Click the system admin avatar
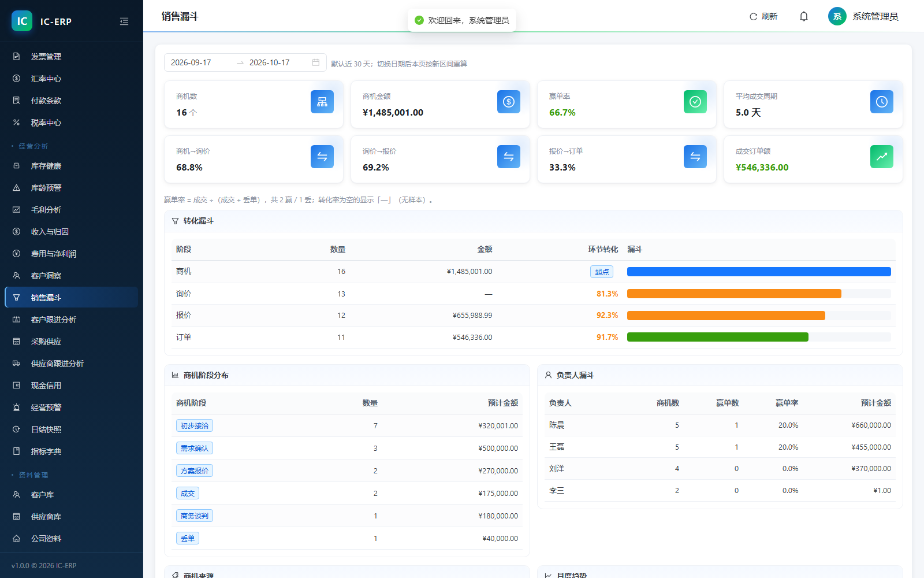 pyautogui.click(x=837, y=16)
